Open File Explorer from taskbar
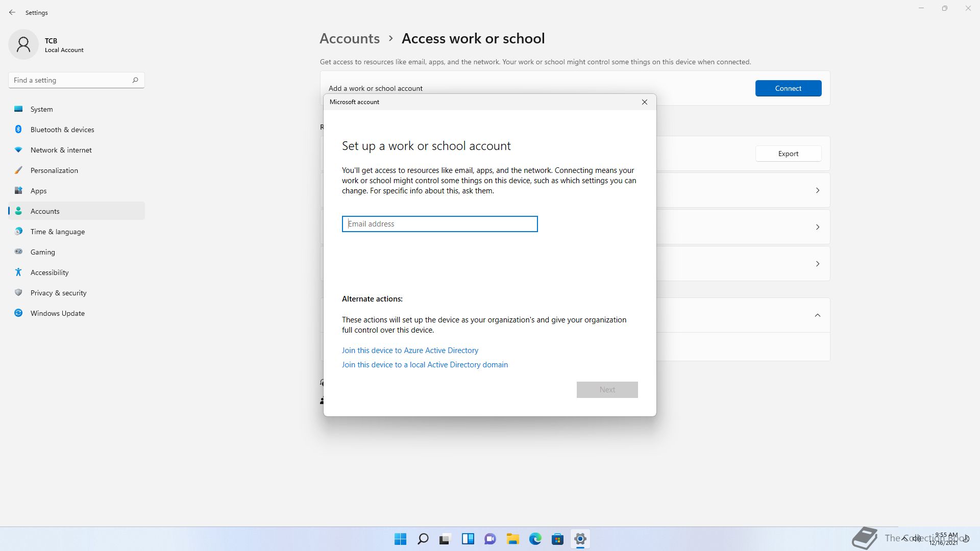Image resolution: width=980 pixels, height=551 pixels. pos(512,539)
